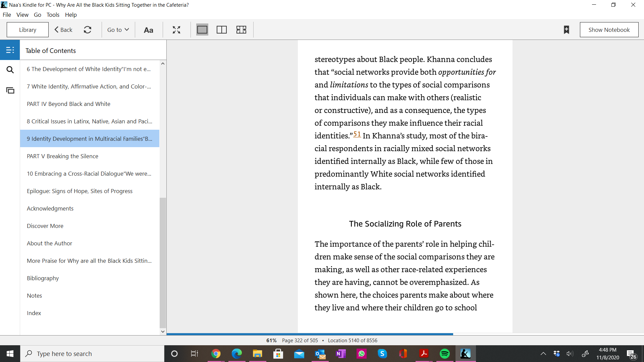Launch Google Chrome from taskbar

pos(216,354)
